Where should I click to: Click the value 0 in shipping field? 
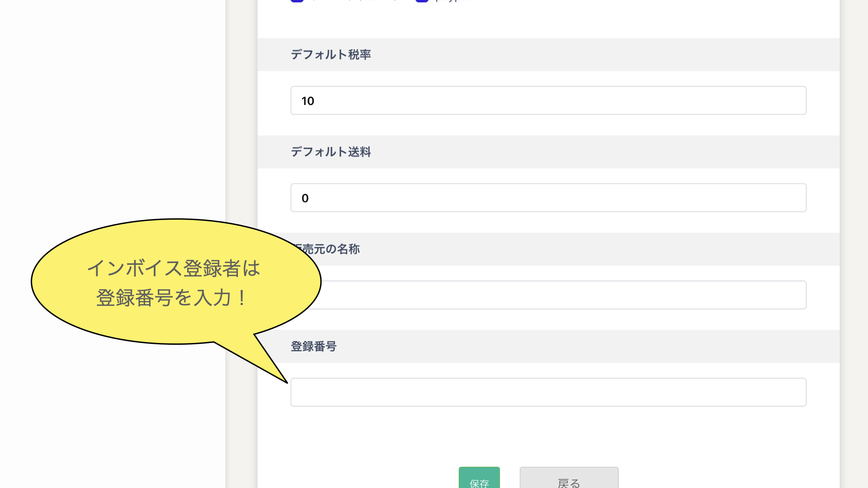pyautogui.click(x=305, y=198)
